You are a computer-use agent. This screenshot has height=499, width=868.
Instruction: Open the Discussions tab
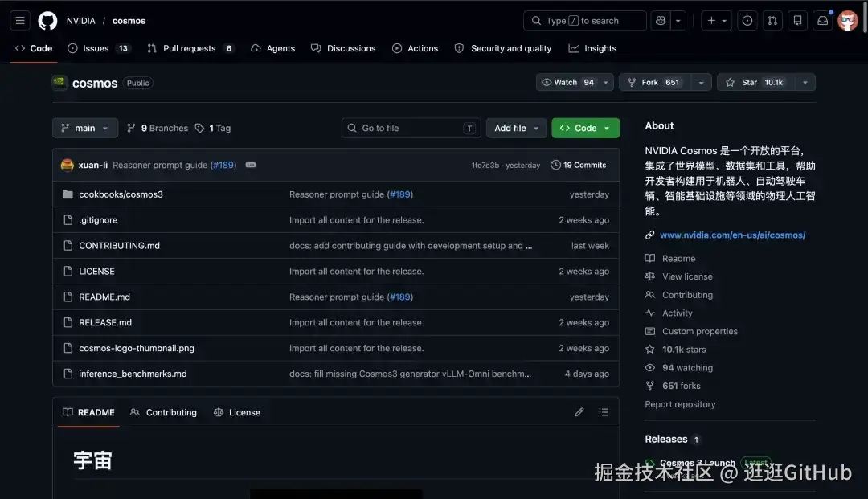point(343,49)
